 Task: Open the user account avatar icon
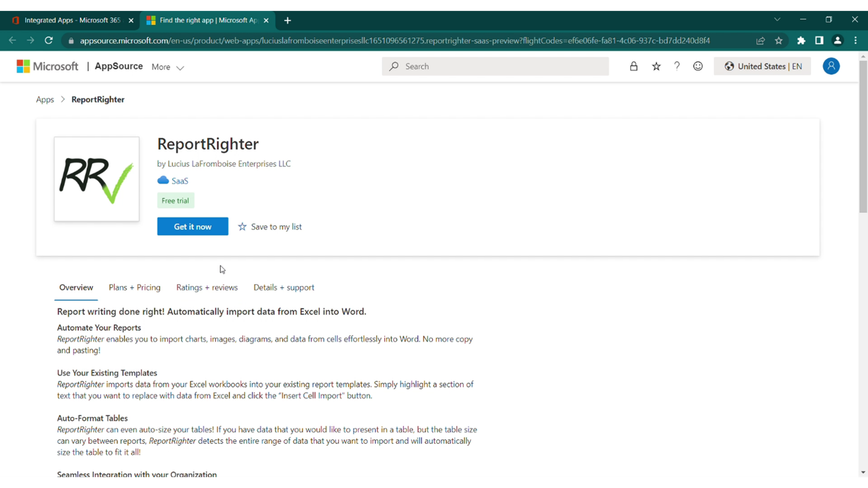coord(831,66)
